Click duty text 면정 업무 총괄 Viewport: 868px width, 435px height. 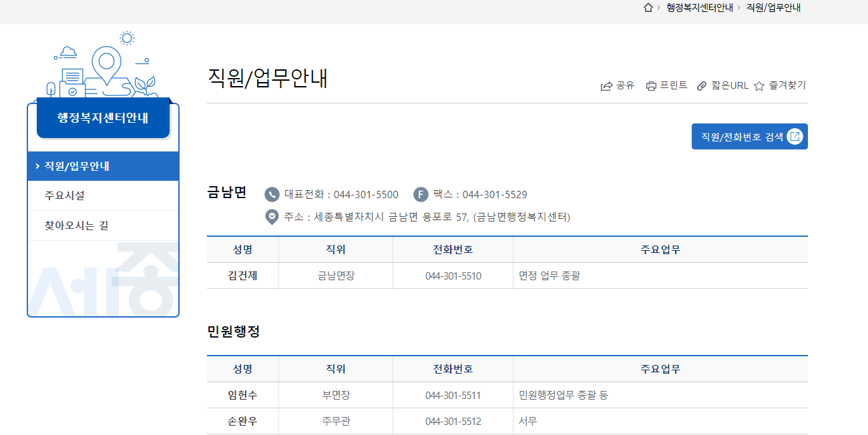(550, 276)
